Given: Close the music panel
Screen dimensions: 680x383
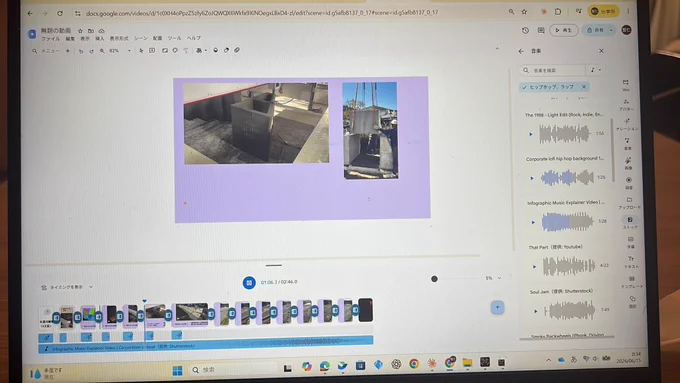Looking at the screenshot, I should tap(601, 51).
